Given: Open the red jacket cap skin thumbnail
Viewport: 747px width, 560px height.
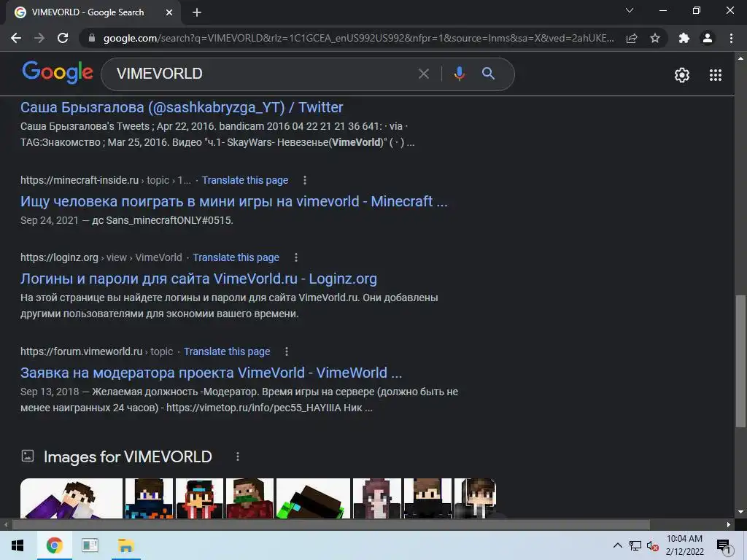Looking at the screenshot, I should pyautogui.click(x=200, y=498).
